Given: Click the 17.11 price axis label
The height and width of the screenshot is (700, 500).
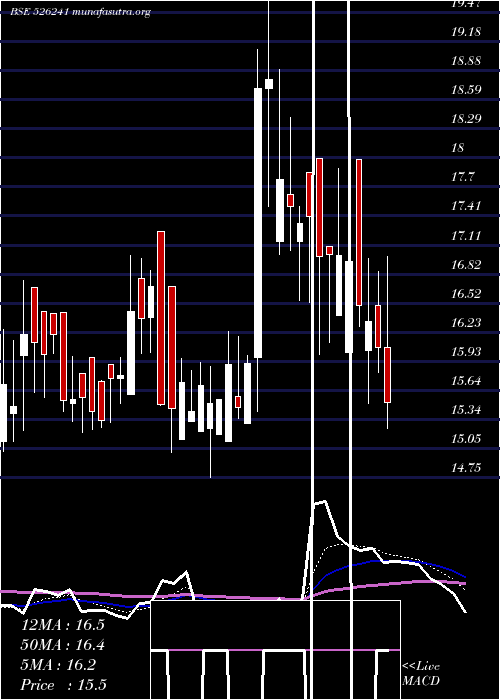Looking at the screenshot, I should point(466,236).
